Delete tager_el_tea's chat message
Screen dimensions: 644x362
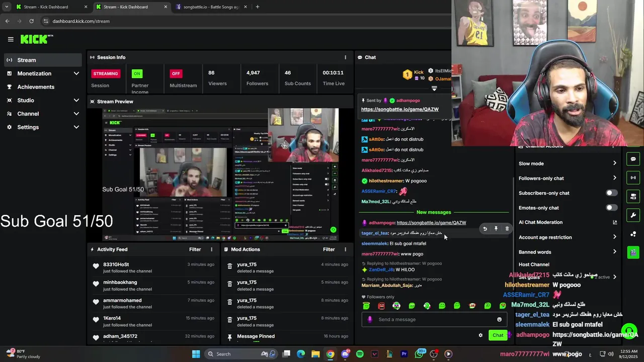click(507, 229)
